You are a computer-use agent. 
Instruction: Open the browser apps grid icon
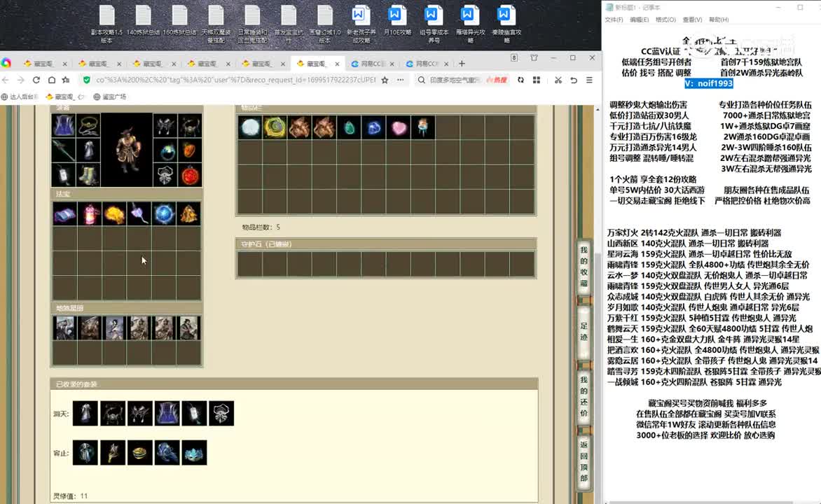pos(537,80)
